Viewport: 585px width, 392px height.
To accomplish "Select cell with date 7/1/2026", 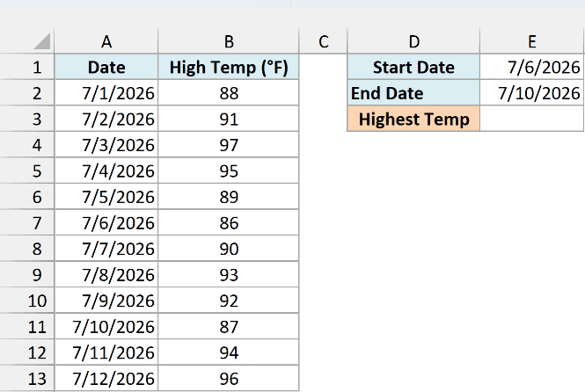I will tap(106, 93).
